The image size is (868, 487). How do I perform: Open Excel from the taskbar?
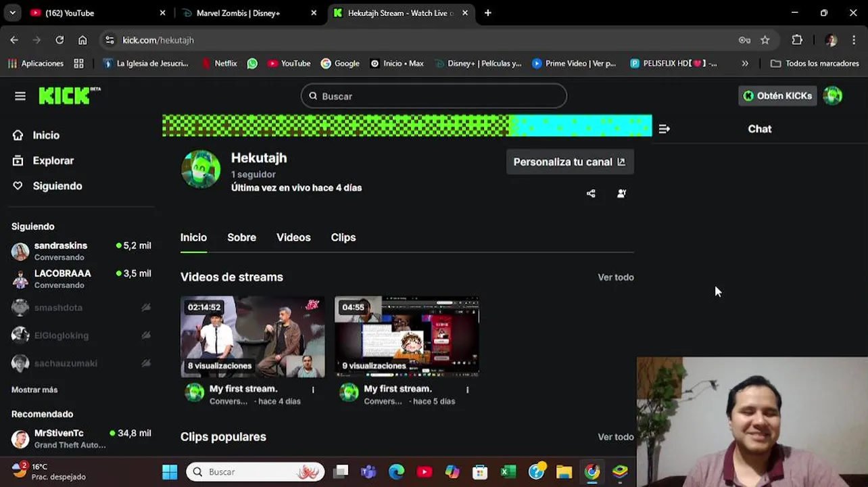(x=508, y=471)
